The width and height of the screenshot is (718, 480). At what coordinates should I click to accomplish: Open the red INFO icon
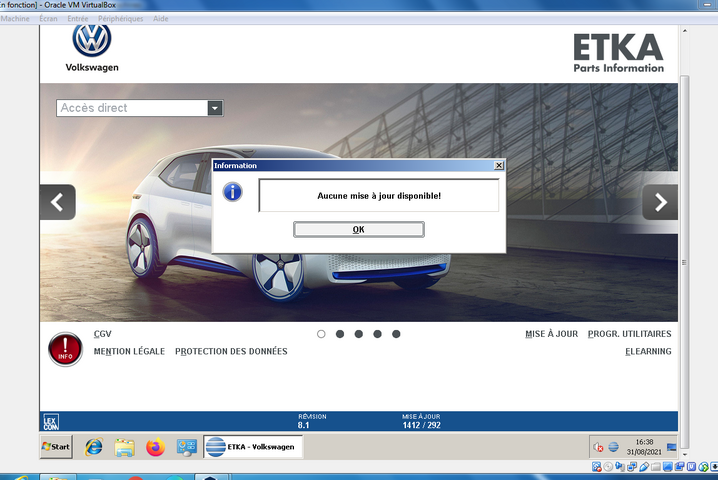(x=65, y=349)
